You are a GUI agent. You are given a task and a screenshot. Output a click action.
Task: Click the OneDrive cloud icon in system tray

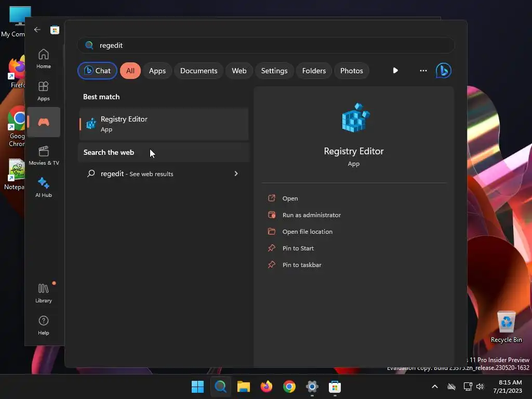[x=451, y=387]
